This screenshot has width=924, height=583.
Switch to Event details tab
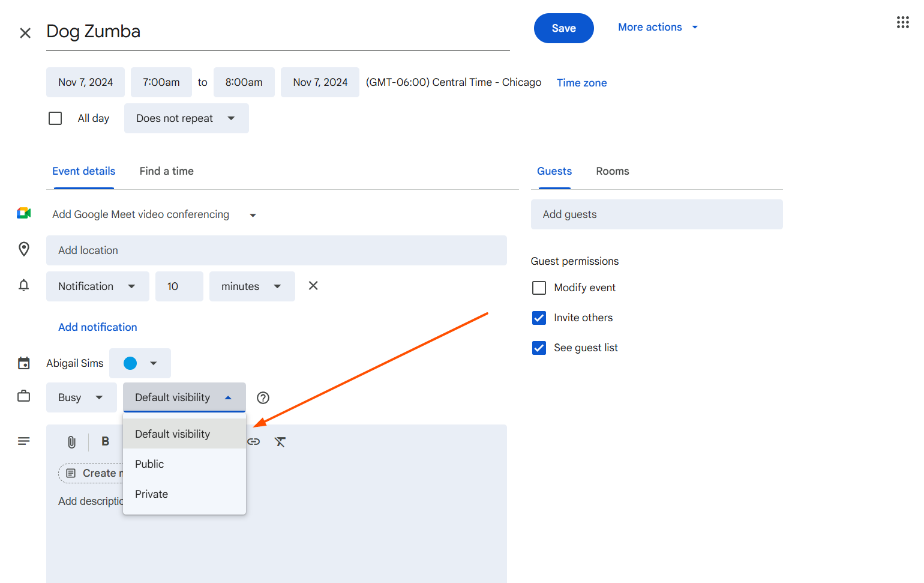coord(84,171)
